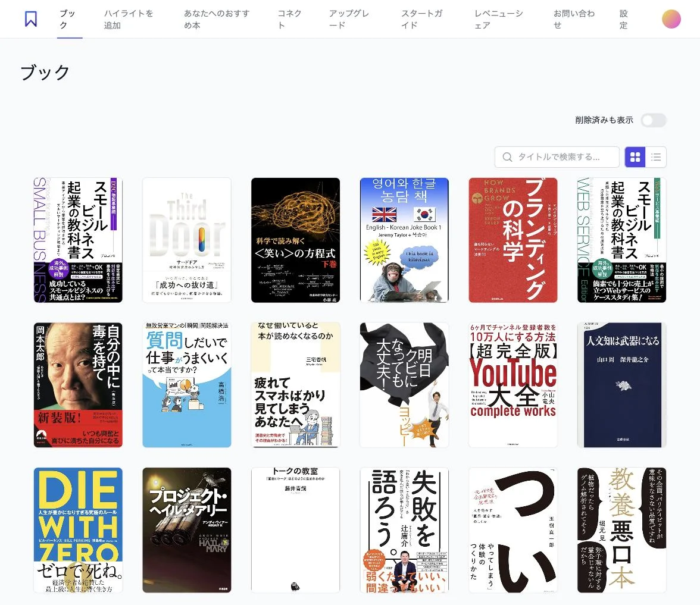Open English-Korean Joke Book cover

pyautogui.click(x=404, y=240)
